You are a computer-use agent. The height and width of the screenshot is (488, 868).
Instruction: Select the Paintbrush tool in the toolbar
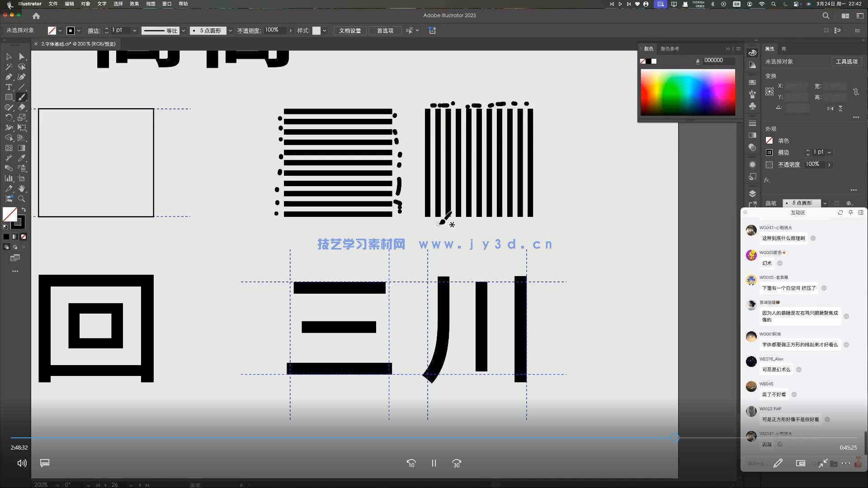tap(21, 97)
